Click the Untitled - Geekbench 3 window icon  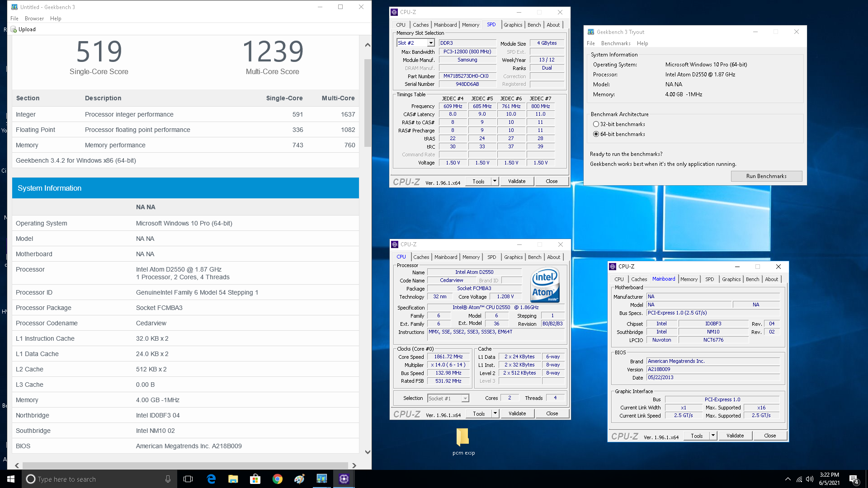coord(14,7)
